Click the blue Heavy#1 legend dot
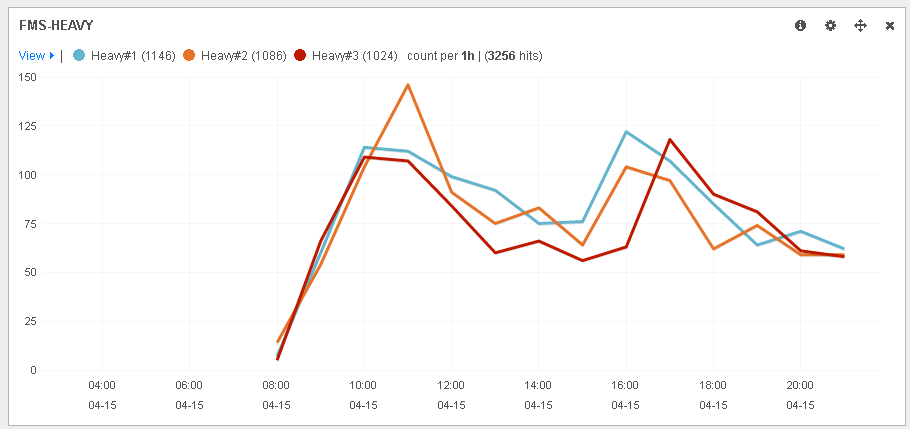 tap(80, 56)
